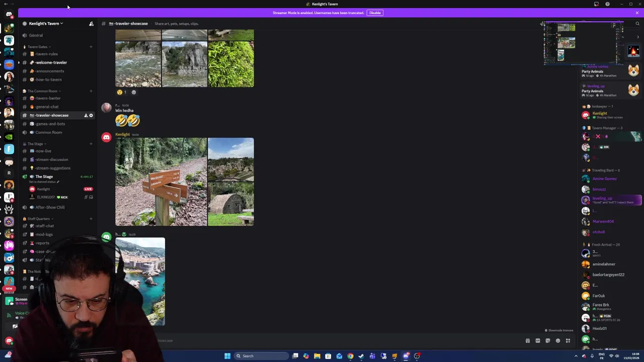
Task: Edit The Stage channel status pencil
Action: [x=58, y=182]
